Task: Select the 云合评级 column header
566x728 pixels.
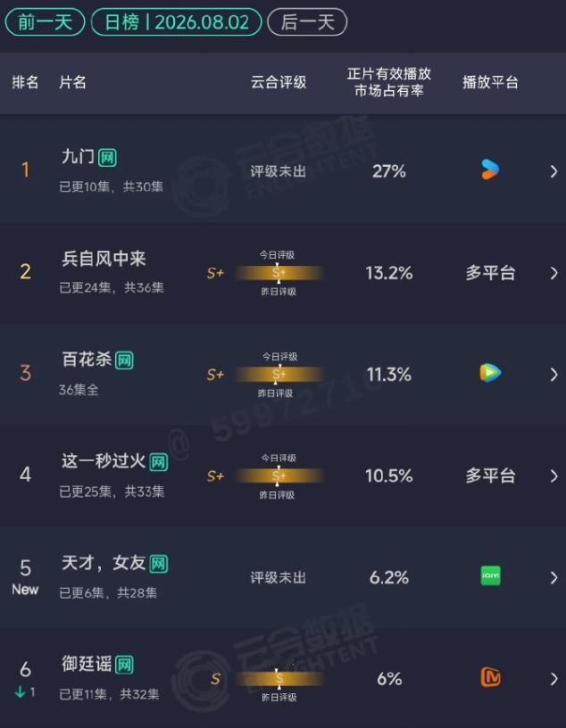Action: [279, 82]
